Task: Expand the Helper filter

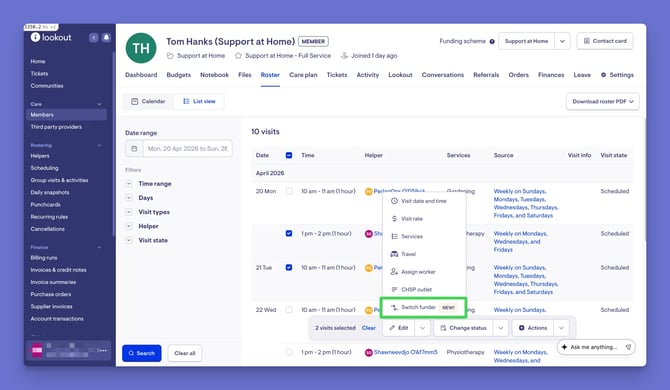Action: 129,226
